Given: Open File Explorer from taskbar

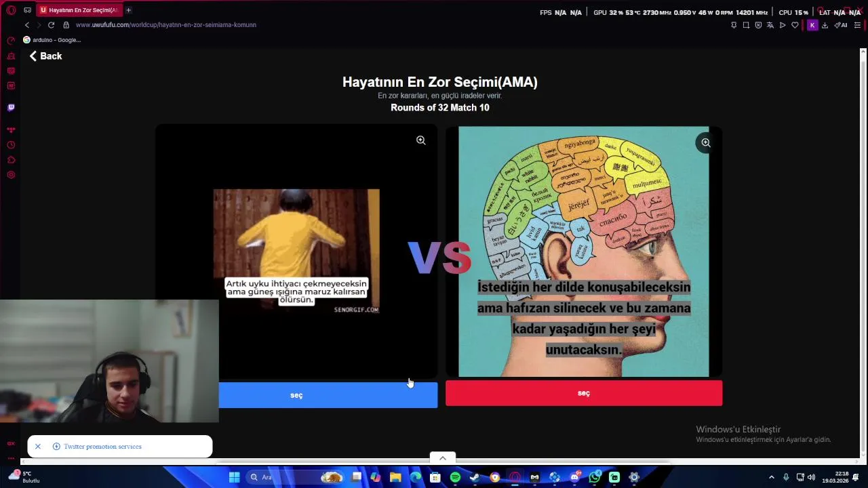Looking at the screenshot, I should [395, 477].
